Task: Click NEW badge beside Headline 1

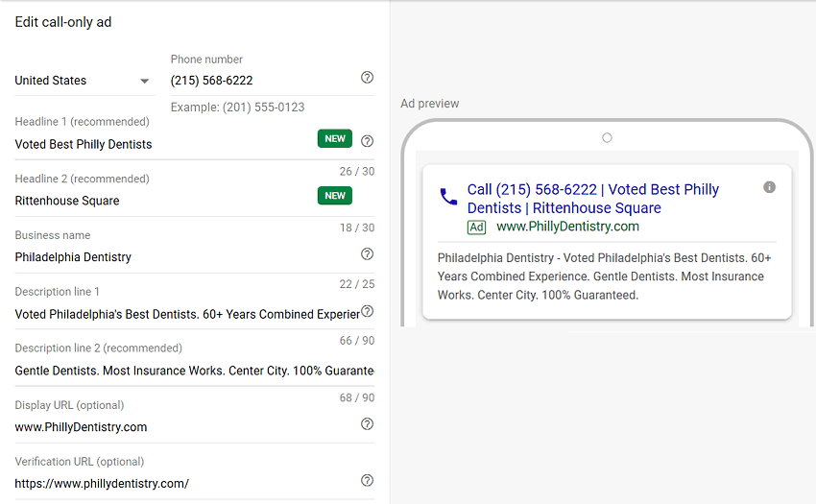Action: (335, 139)
